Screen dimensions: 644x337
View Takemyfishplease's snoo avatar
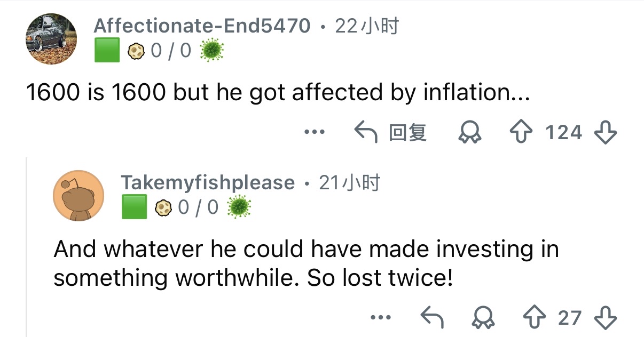pos(78,196)
